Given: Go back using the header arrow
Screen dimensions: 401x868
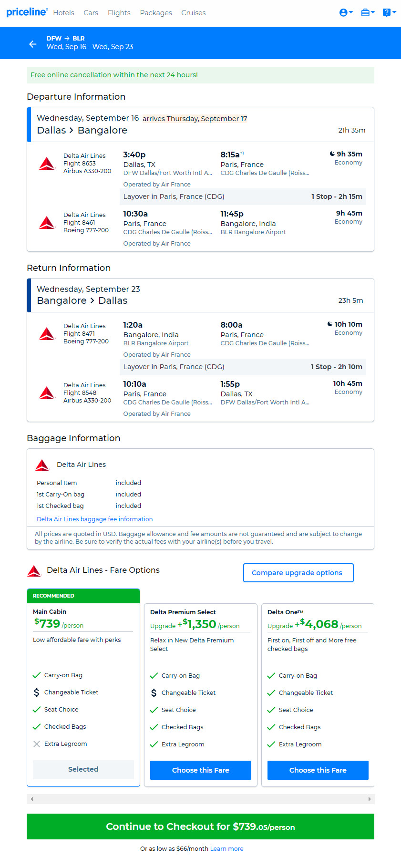Looking at the screenshot, I should [x=33, y=44].
